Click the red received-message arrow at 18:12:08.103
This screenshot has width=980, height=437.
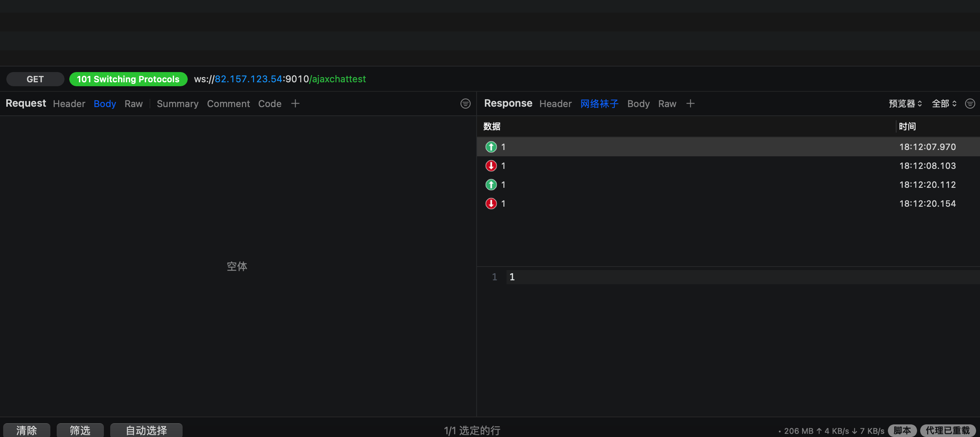(491, 165)
